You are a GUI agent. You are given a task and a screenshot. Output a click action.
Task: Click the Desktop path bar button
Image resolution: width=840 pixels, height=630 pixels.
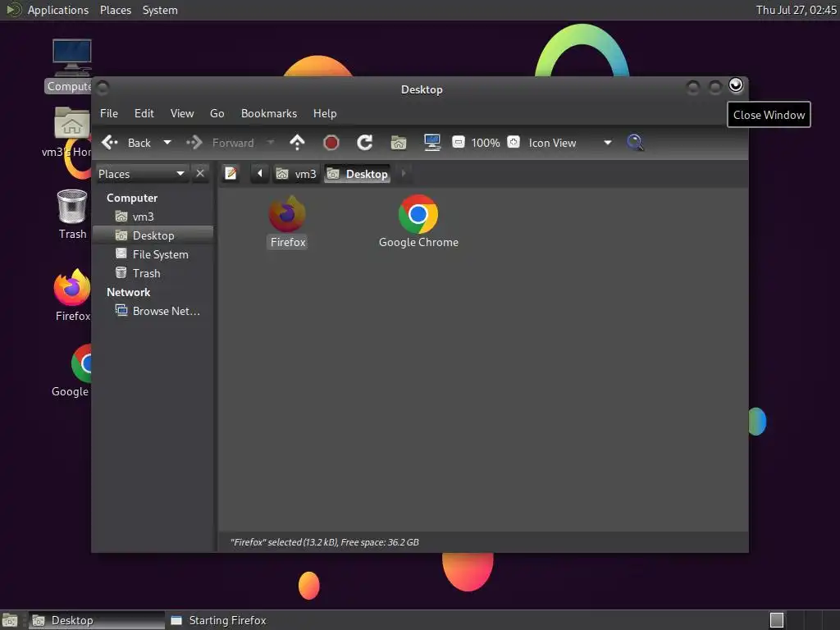[x=358, y=174]
